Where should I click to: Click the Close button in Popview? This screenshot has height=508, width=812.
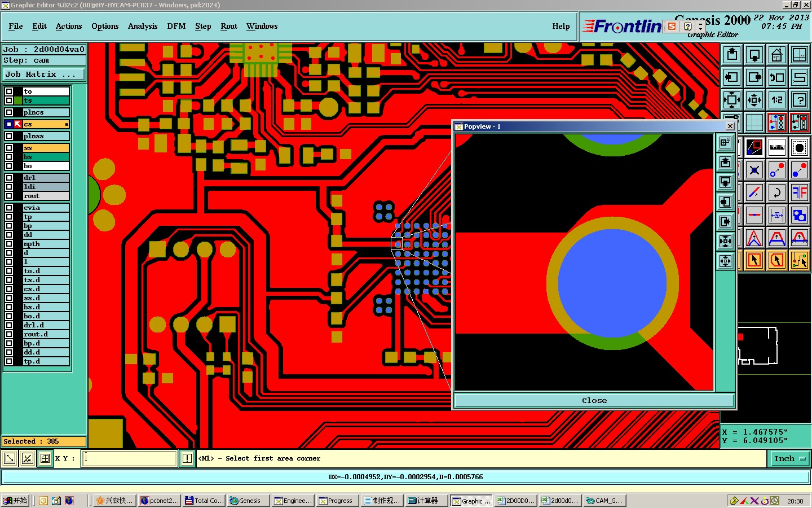click(x=594, y=400)
